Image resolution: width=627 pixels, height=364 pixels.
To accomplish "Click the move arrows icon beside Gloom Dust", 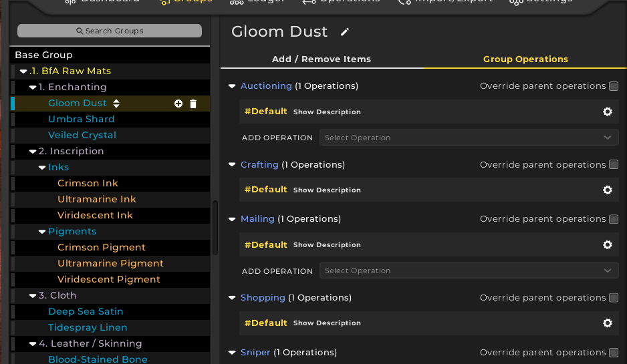I will pos(116,104).
